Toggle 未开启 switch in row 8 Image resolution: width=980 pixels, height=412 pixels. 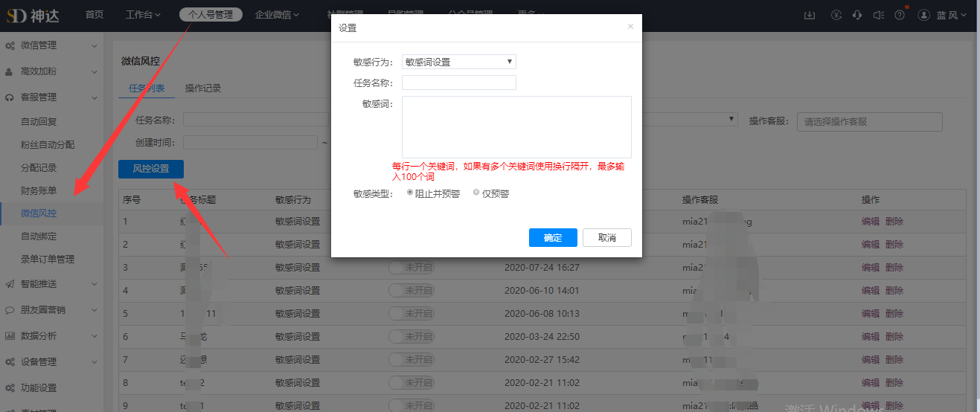point(410,382)
